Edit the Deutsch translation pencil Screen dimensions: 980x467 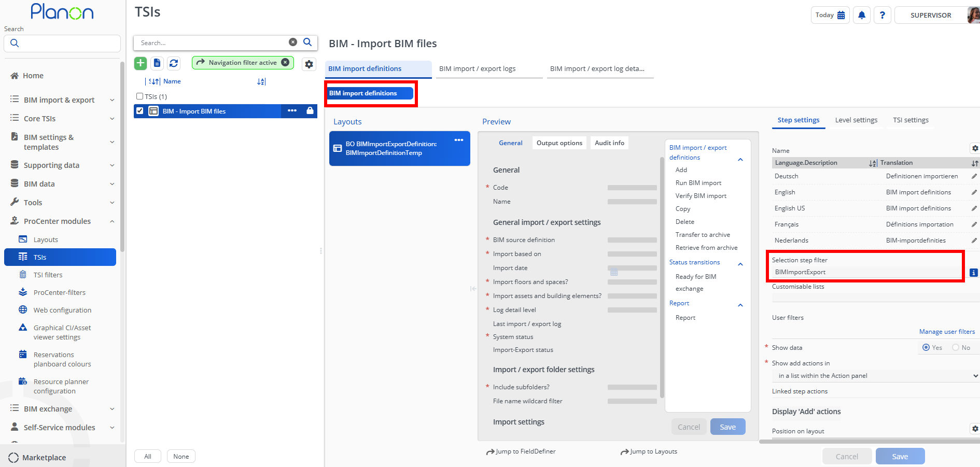pyautogui.click(x=974, y=176)
